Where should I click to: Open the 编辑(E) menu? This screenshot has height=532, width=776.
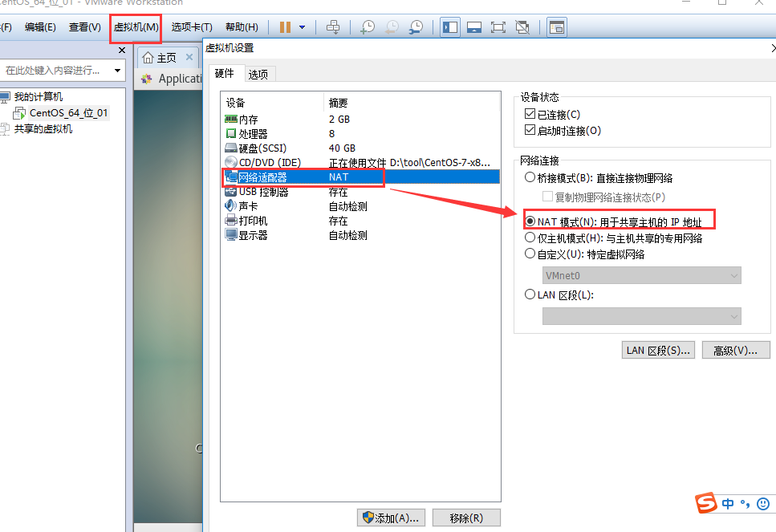[x=40, y=27]
